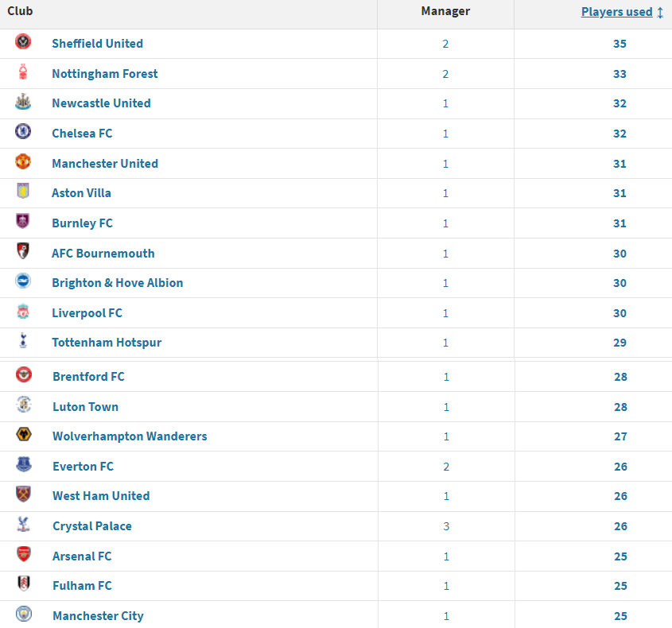Click the Wolverhampton Wanderers wolf logo
Screen dimensions: 672x628
[x=24, y=435]
